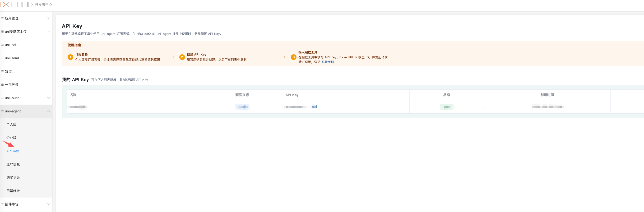
Task: Click the blurred creation time cell
Action: (547, 107)
